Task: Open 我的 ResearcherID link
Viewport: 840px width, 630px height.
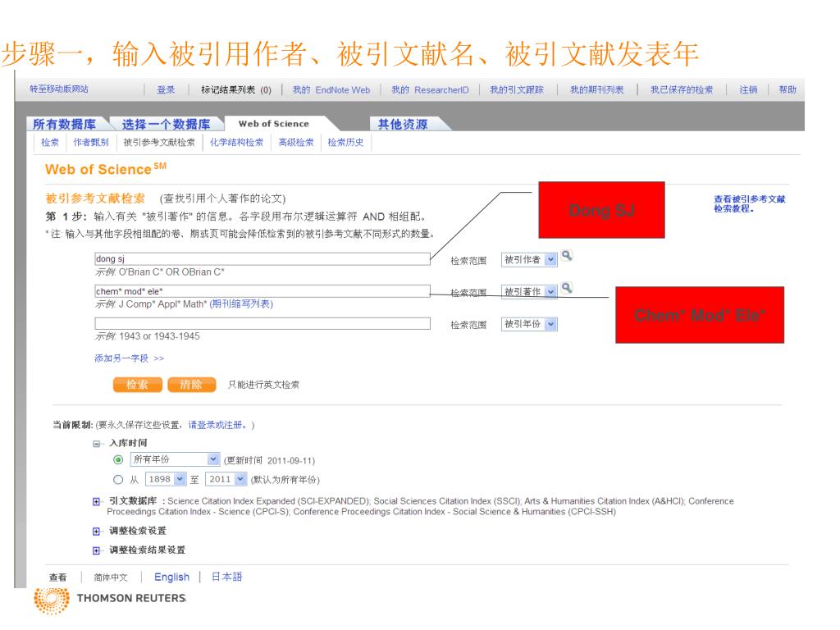Action: tap(430, 90)
